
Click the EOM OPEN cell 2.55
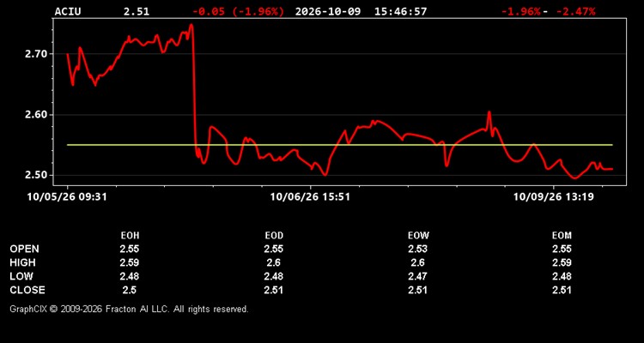click(562, 249)
